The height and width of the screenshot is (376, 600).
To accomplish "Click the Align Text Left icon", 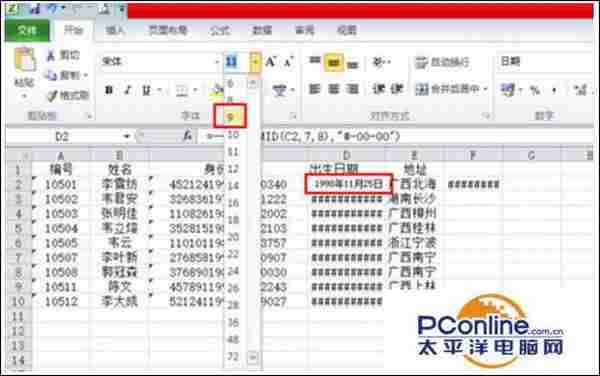I will click(315, 90).
